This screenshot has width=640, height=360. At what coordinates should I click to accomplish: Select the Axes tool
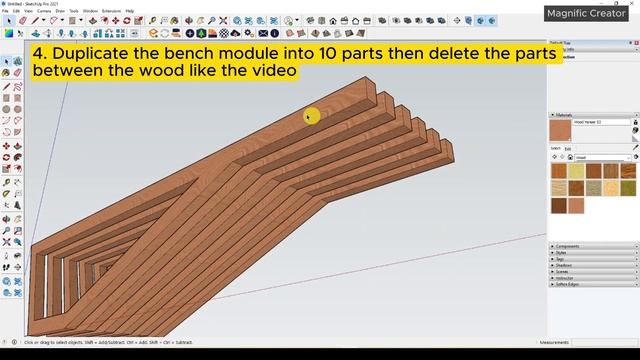[6, 205]
